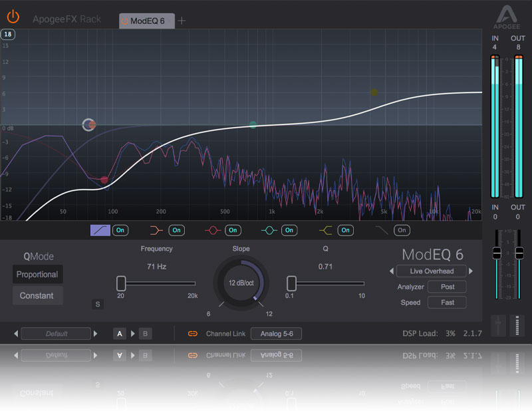Select the high-pass filter band icon

coord(100,230)
